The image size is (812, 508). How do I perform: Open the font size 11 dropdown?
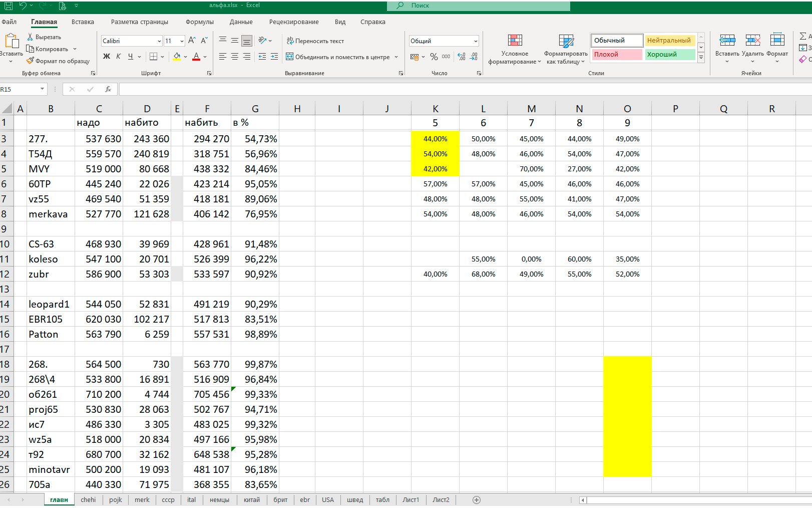coord(182,41)
